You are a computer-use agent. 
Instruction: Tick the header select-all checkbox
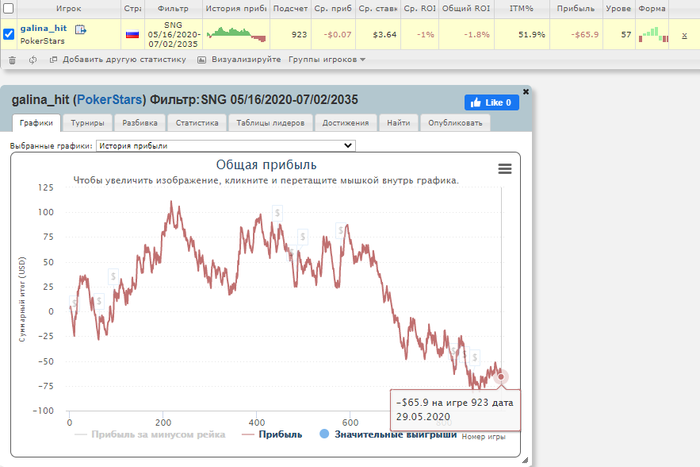tap(8, 8)
